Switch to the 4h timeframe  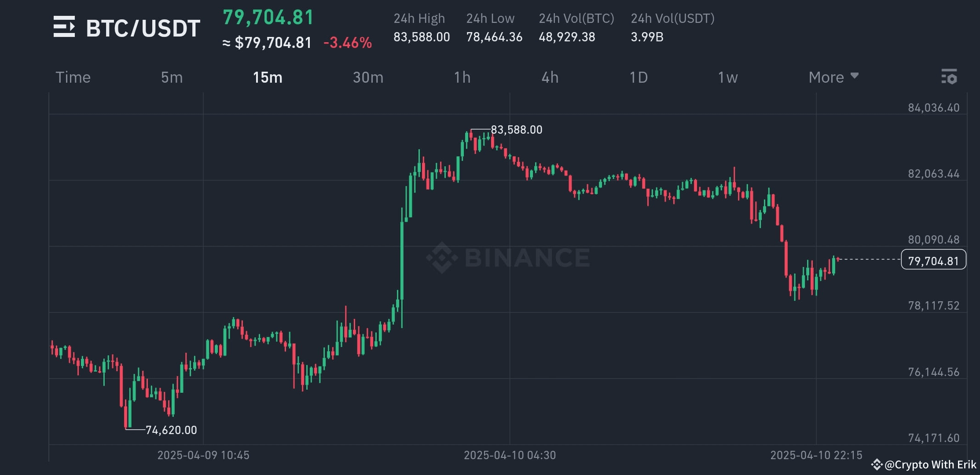coord(550,77)
